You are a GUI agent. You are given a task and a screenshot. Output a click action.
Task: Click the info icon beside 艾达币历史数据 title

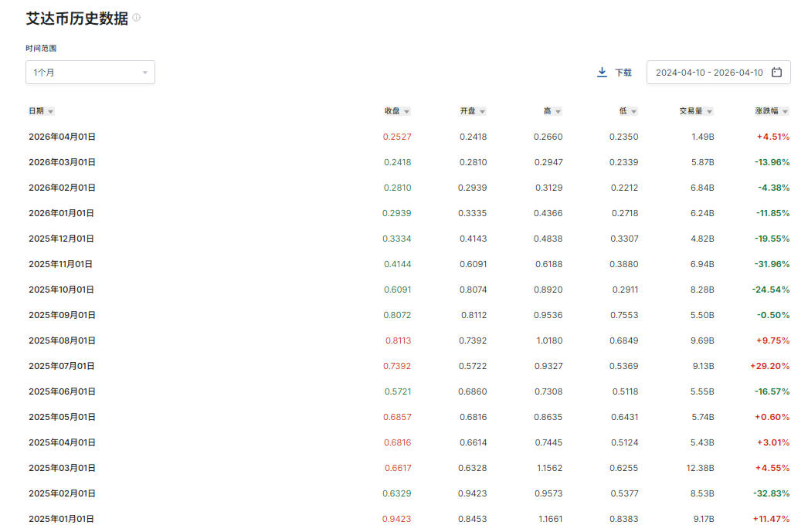[x=137, y=18]
